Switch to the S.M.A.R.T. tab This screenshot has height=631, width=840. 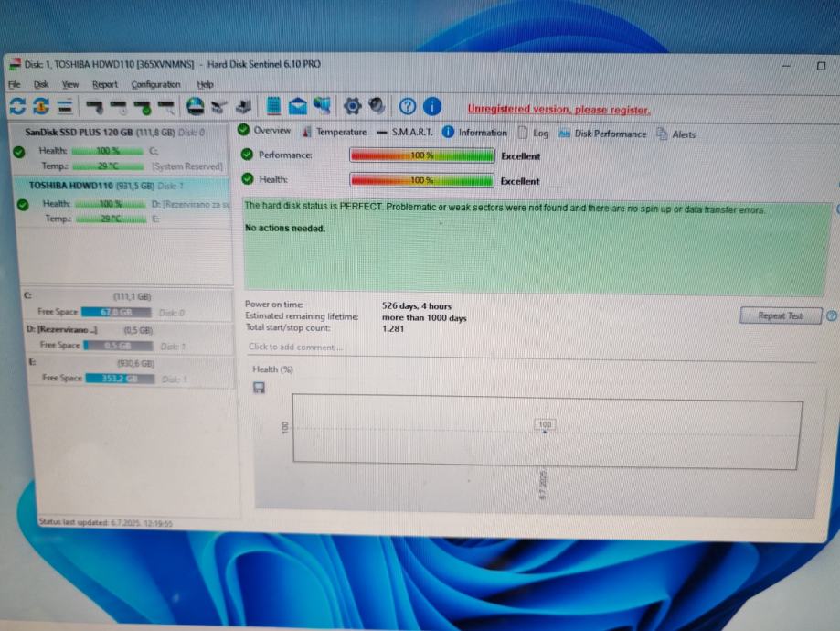[x=405, y=132]
